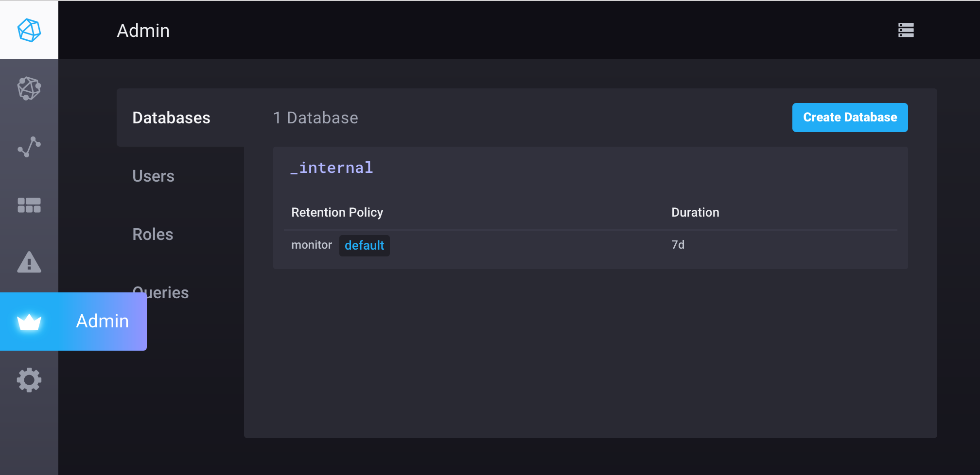Image resolution: width=980 pixels, height=475 pixels.
Task: Open the Alerting warning-triangle icon
Action: click(x=29, y=263)
